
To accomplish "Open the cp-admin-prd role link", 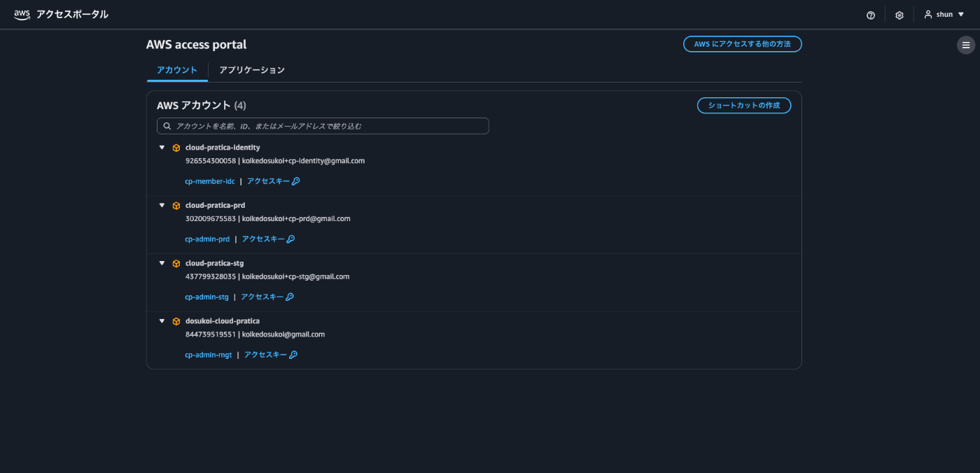I will pyautogui.click(x=207, y=239).
